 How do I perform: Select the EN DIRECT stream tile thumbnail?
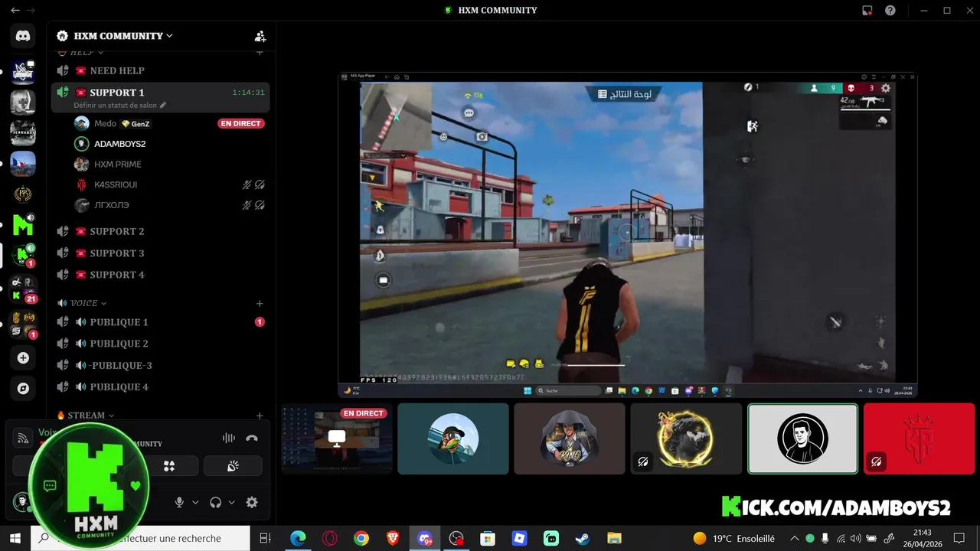[337, 439]
